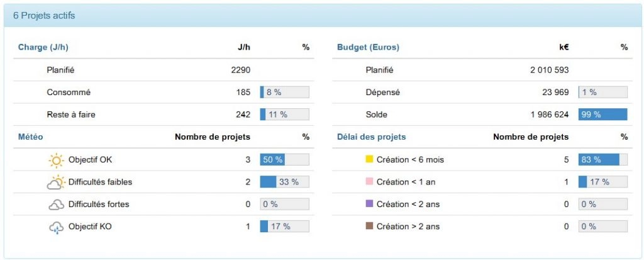
Task: Click the Dépensé 1 % progress bar
Action: [603, 93]
